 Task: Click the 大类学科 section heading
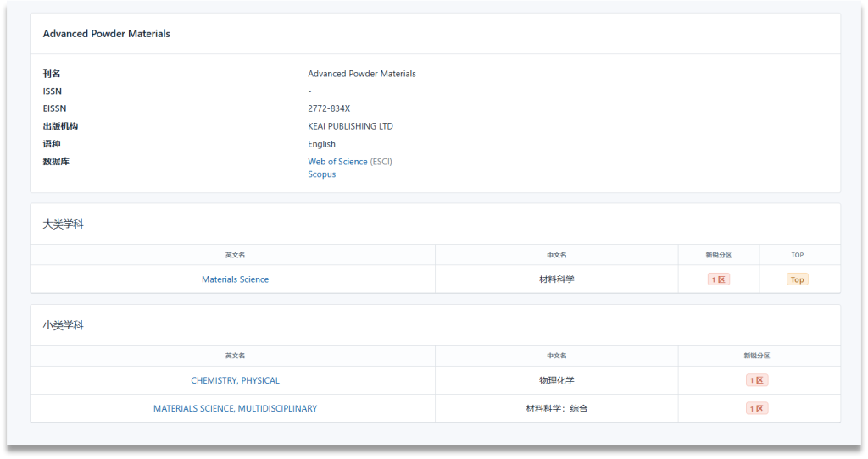click(63, 224)
